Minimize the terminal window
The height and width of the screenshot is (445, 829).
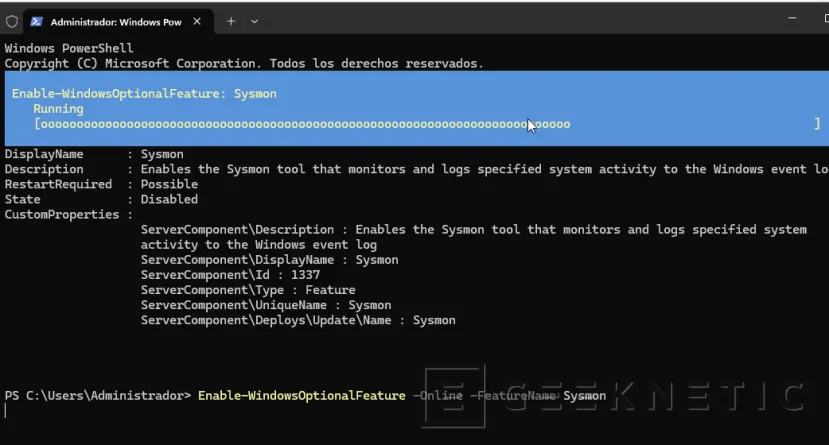[792, 18]
